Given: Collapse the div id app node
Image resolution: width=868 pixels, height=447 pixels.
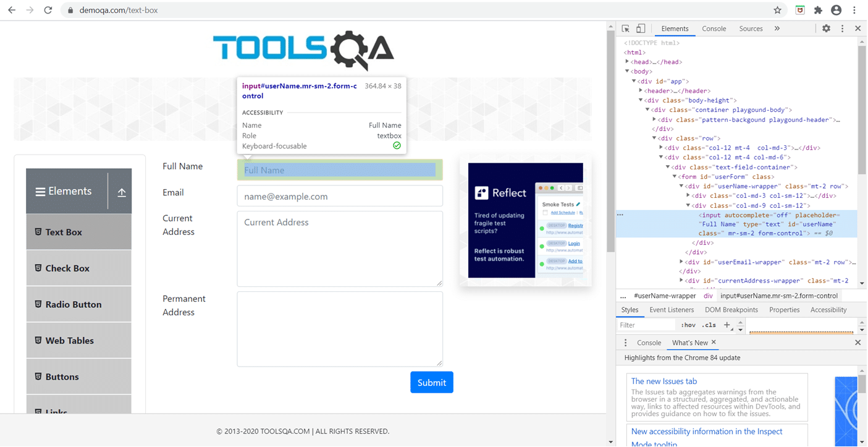Looking at the screenshot, I should click(634, 81).
